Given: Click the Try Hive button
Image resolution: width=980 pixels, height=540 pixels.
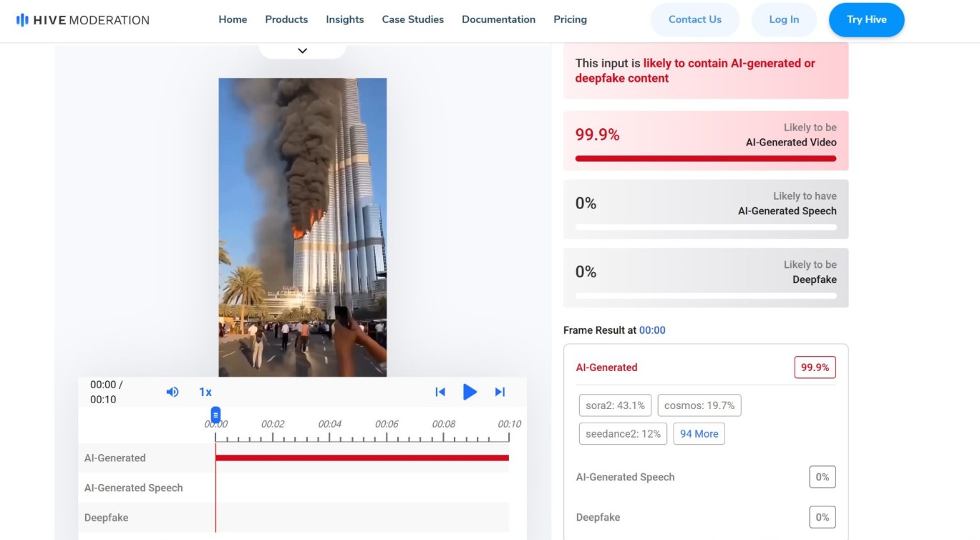Looking at the screenshot, I should pyautogui.click(x=866, y=19).
